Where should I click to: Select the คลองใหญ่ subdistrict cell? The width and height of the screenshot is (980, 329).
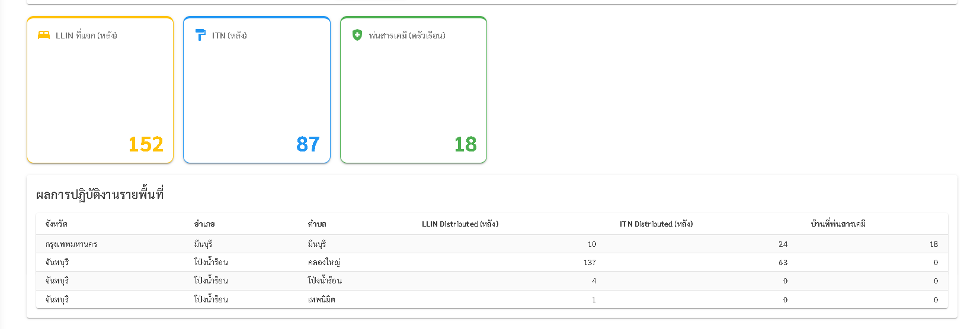[324, 263]
